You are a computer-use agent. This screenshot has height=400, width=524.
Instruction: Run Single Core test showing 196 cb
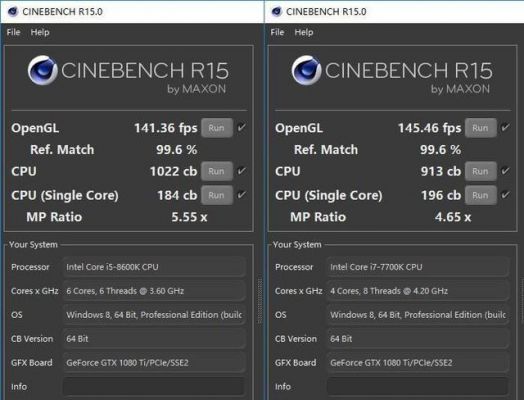(x=481, y=195)
